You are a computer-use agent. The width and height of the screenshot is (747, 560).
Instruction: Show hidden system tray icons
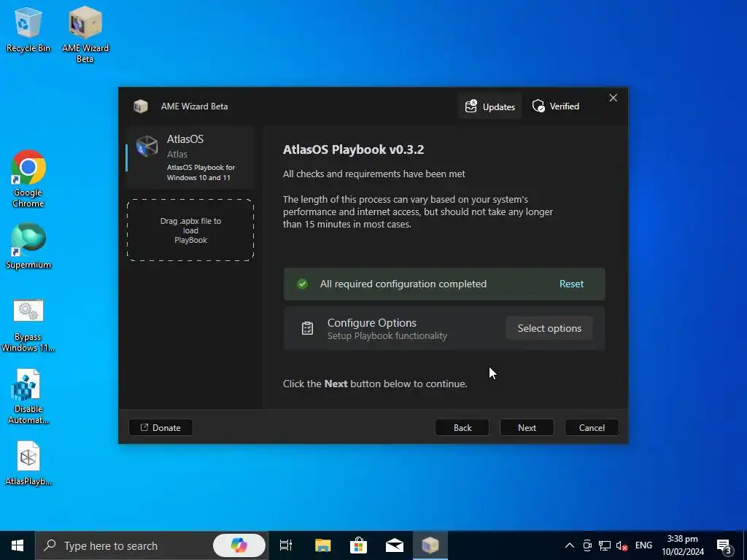click(x=569, y=545)
